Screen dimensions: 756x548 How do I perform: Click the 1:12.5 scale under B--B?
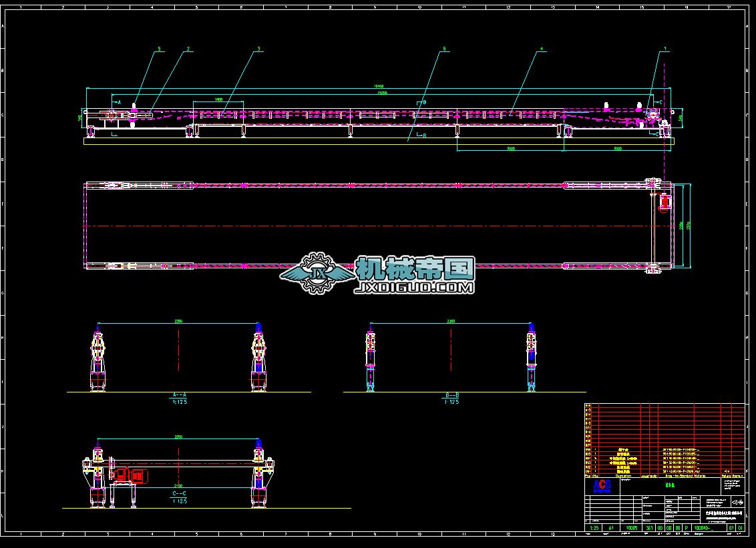pos(451,401)
